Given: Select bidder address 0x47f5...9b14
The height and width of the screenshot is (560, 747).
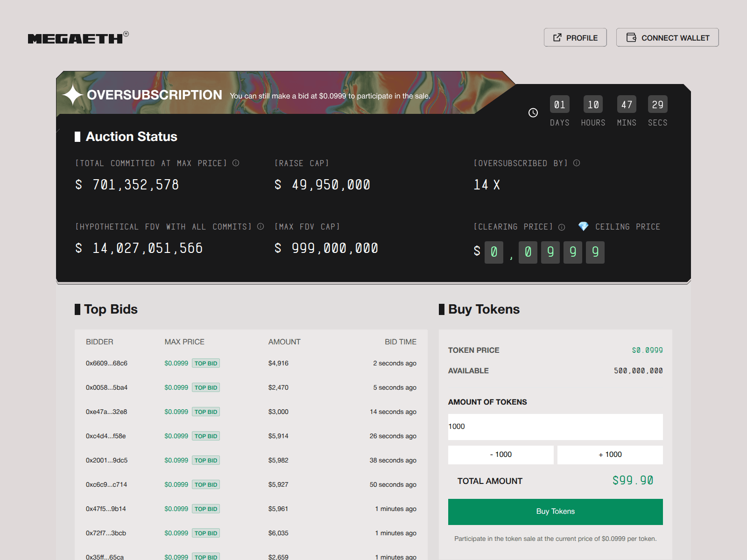Looking at the screenshot, I should (106, 509).
